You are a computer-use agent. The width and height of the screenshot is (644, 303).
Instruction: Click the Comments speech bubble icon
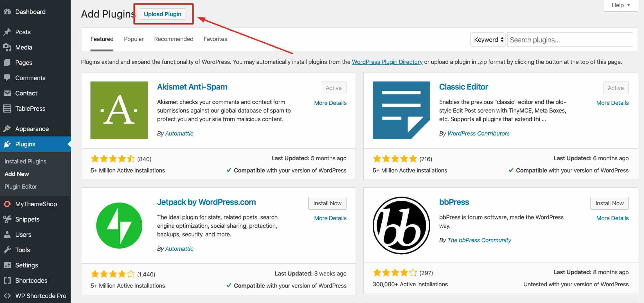pyautogui.click(x=7, y=78)
